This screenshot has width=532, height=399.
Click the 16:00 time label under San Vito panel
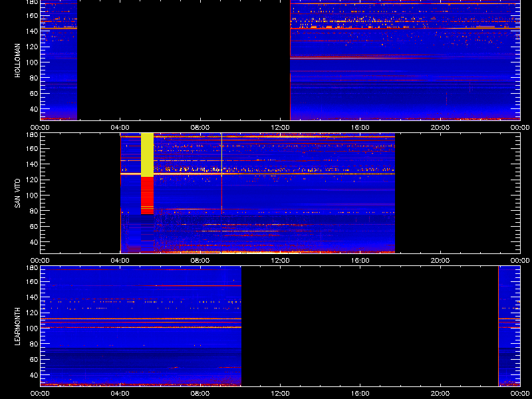point(360,261)
